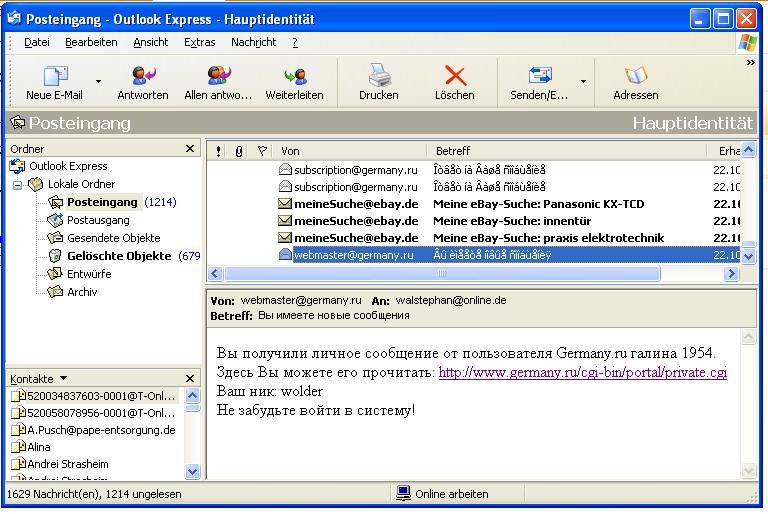Click the Windows logo throbber
This screenshot has width=768, height=514.
pyautogui.click(x=747, y=43)
